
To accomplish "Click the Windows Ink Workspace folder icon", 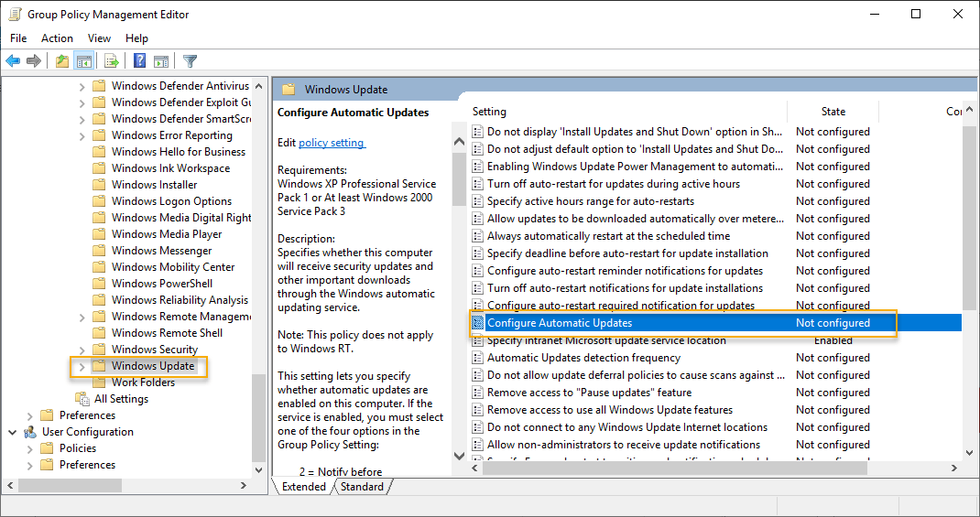I will click(x=99, y=168).
